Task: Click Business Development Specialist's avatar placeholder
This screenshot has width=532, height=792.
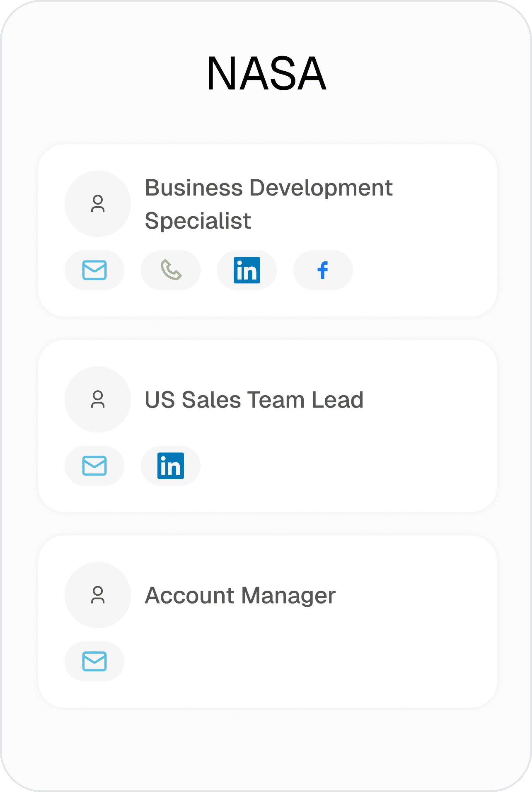Action: click(x=98, y=204)
